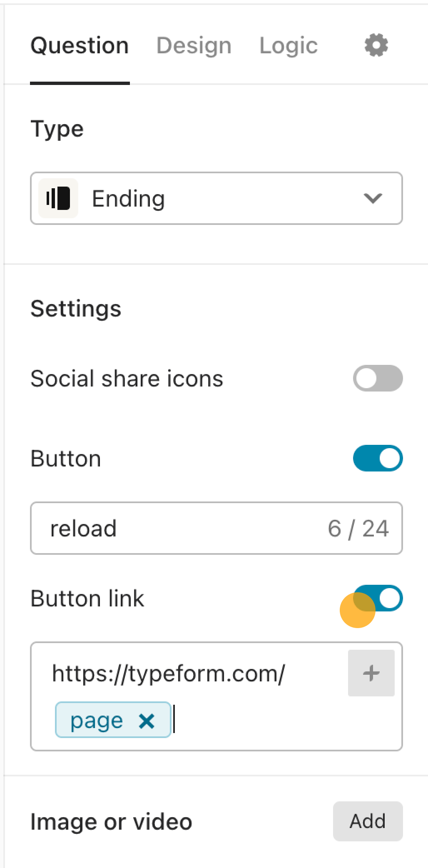428x868 pixels.
Task: Switch to the Design tab
Action: [194, 45]
